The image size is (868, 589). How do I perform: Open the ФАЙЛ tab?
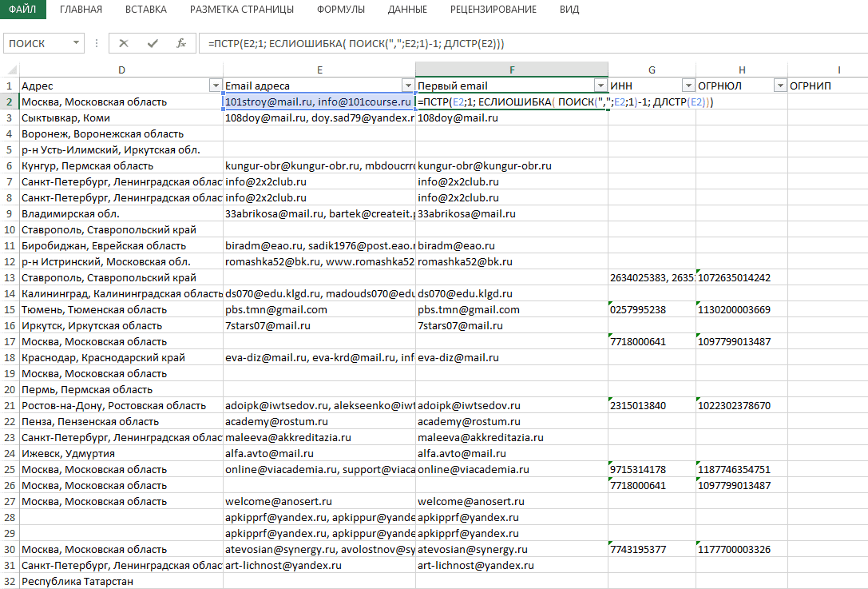click(x=22, y=10)
